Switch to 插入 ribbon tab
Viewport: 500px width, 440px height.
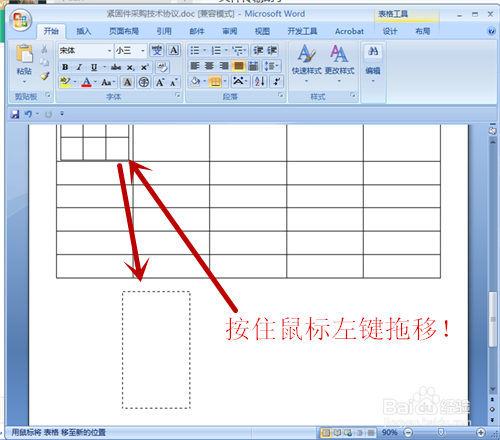coord(83,31)
